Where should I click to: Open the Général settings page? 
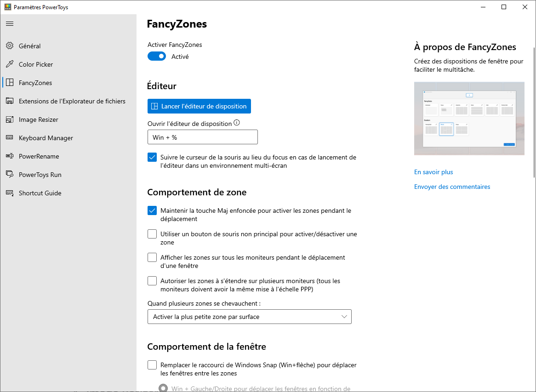pyautogui.click(x=69, y=46)
